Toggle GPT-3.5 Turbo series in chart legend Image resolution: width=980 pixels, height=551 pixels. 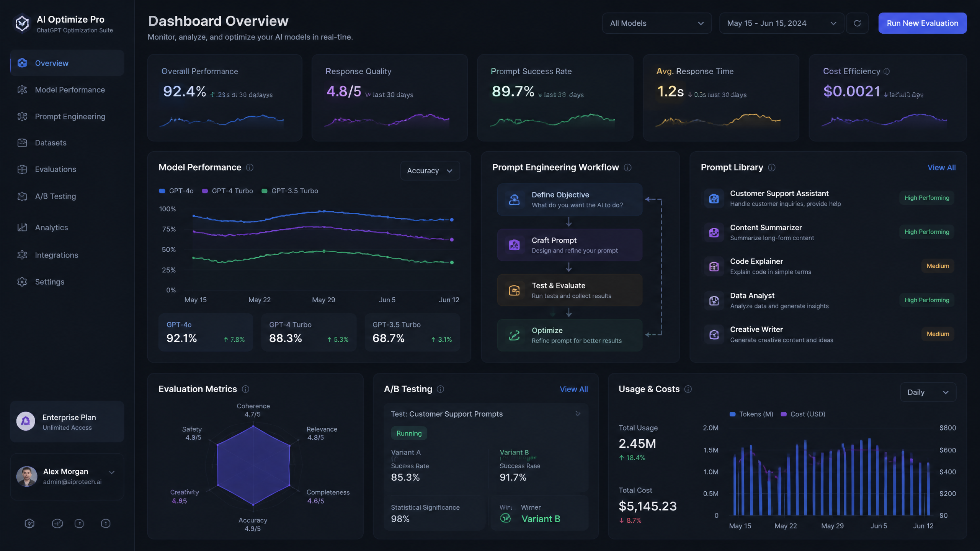coord(290,191)
